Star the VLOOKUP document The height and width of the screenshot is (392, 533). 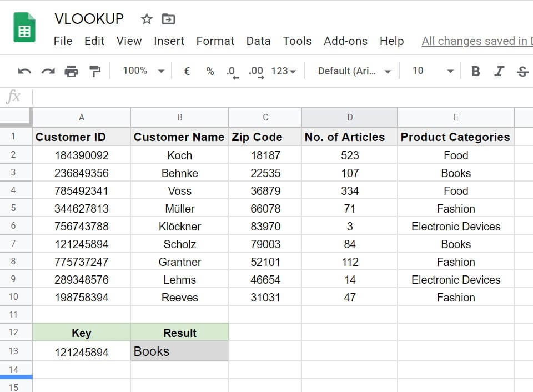pyautogui.click(x=147, y=19)
